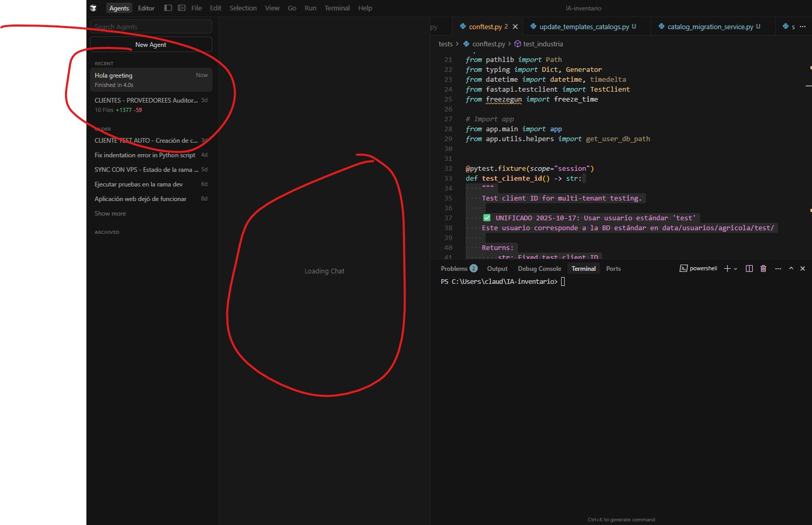This screenshot has height=525, width=812.
Task: Collapse the RECENT section header
Action: coord(104,64)
